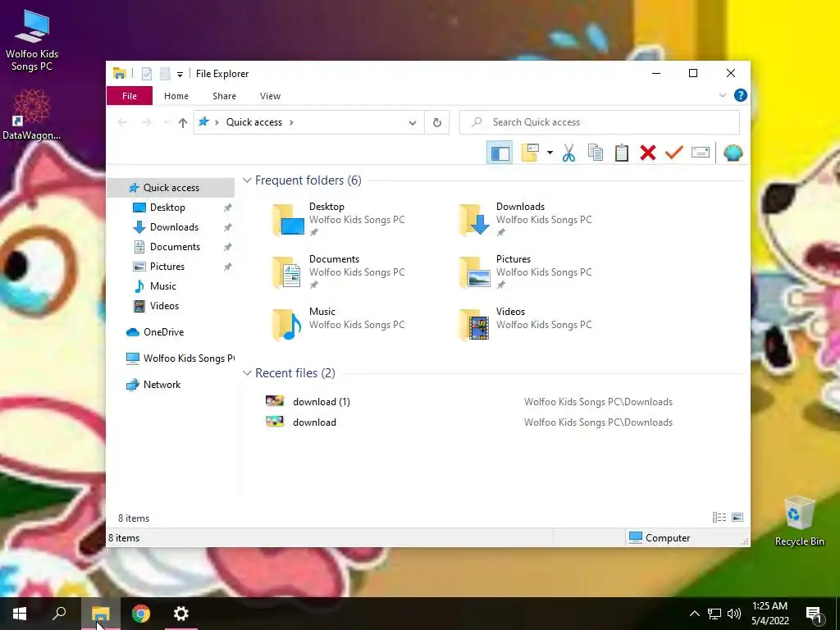Open the Windows Start menu

click(x=20, y=614)
